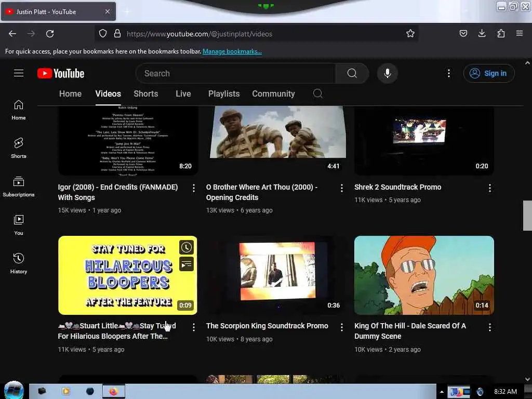The height and width of the screenshot is (399, 532).
Task: Go to the YouTube logo homepage
Action: coord(61,73)
